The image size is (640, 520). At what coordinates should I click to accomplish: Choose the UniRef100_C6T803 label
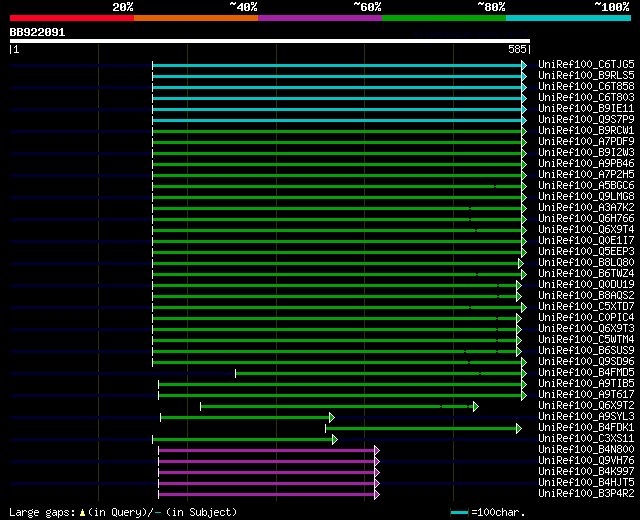[x=586, y=98]
